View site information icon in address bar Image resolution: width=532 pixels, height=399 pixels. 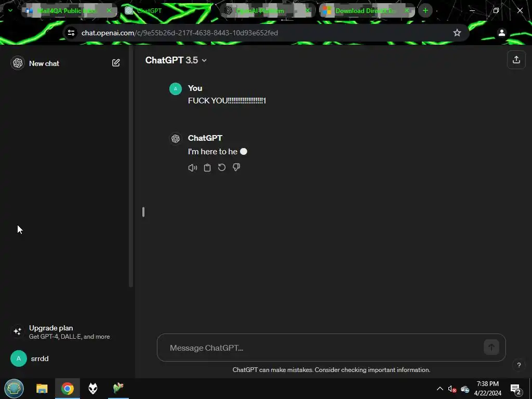(71, 33)
